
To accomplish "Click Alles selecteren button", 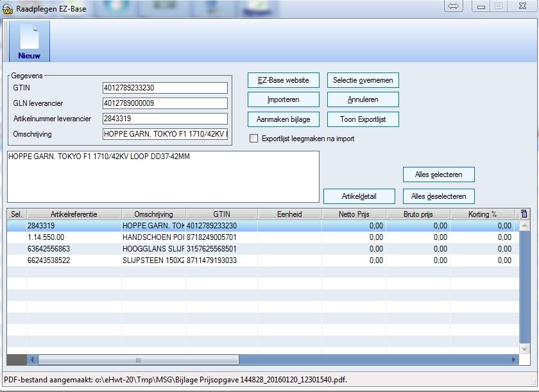I will pos(439,175).
